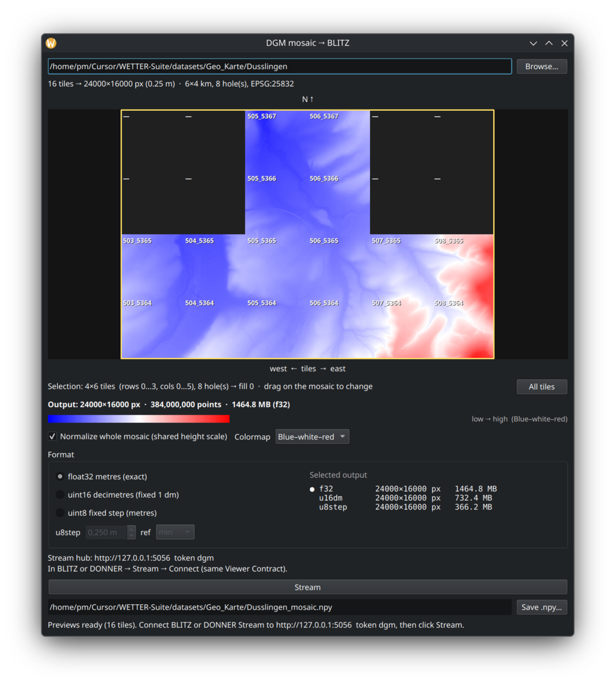Click the dataset folder path field
The height and width of the screenshot is (686, 616).
[280, 67]
